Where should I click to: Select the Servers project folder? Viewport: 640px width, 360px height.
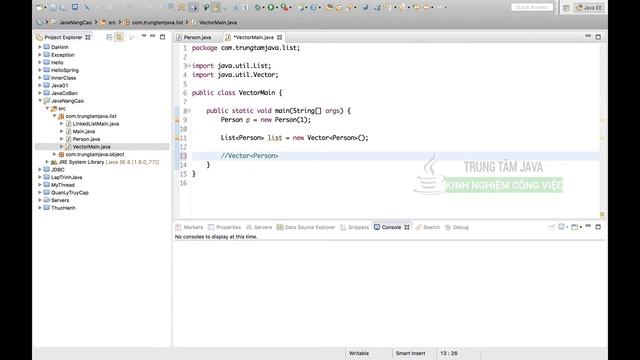tap(60, 200)
